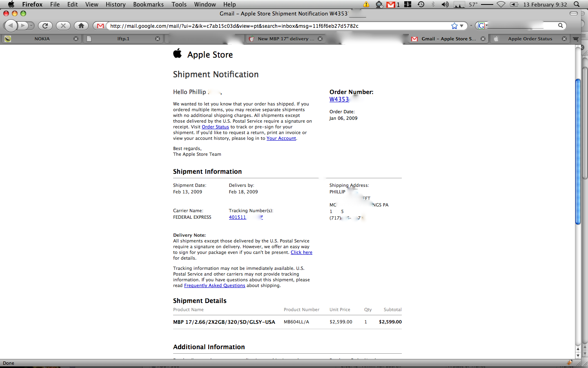The width and height of the screenshot is (588, 368).
Task: Reload the current page
Action: click(x=45, y=26)
